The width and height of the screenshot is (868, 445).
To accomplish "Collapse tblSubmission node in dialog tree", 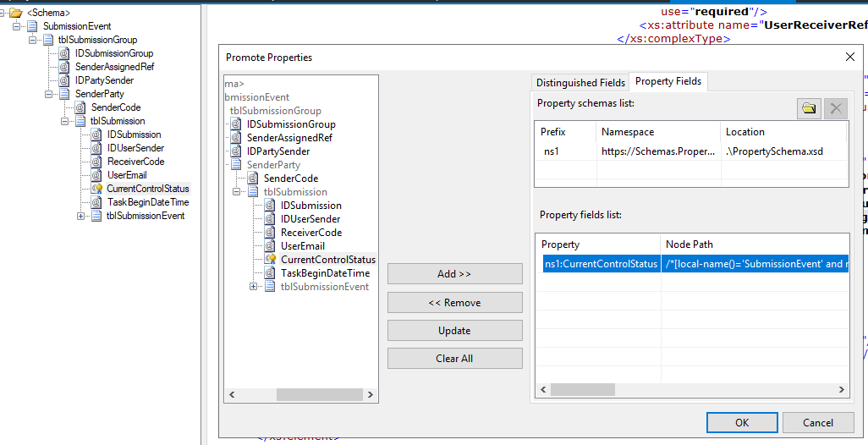I will (236, 191).
